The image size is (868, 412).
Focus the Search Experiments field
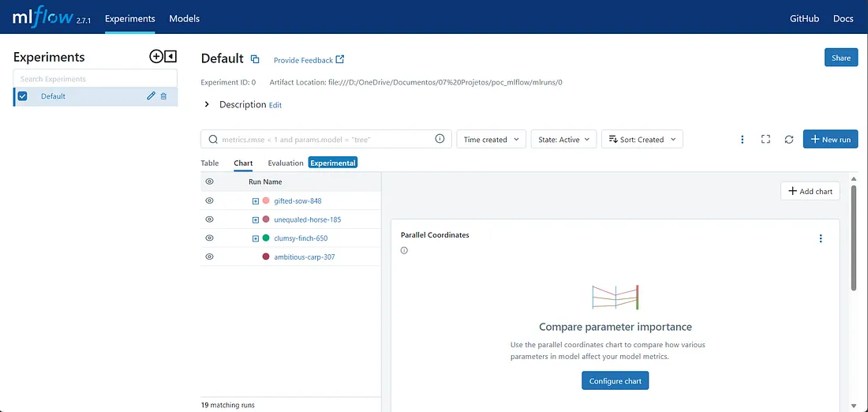[95, 79]
